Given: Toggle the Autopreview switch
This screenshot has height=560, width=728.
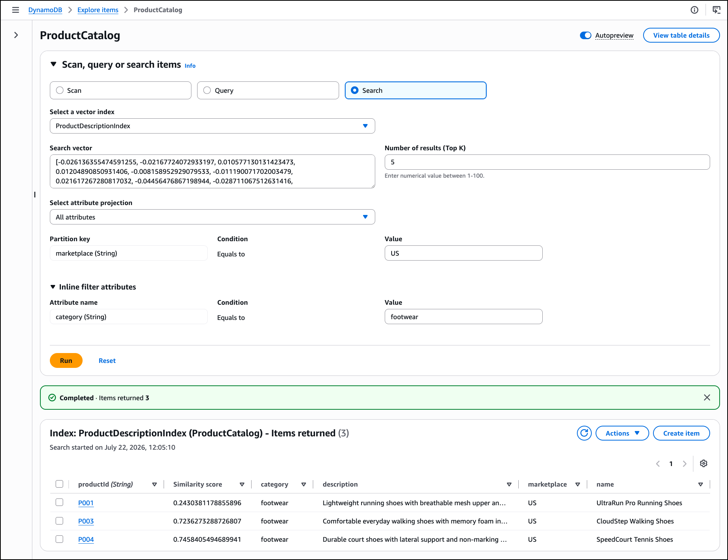Looking at the screenshot, I should (x=585, y=35).
